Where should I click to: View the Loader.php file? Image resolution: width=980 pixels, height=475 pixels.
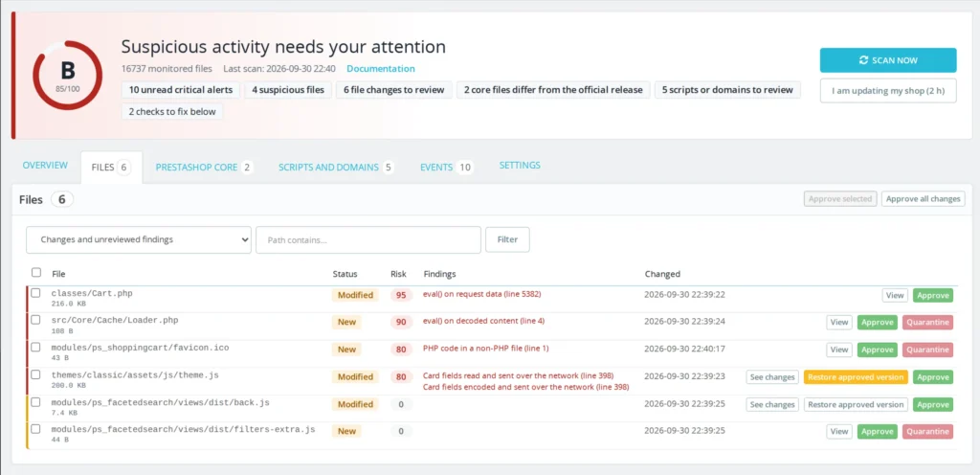[839, 323]
